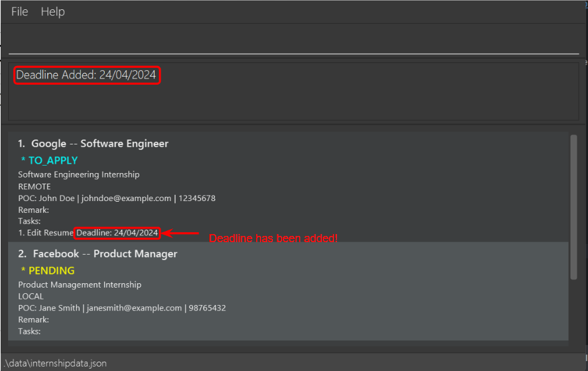Open the Help menu
The image size is (588, 371).
point(53,12)
